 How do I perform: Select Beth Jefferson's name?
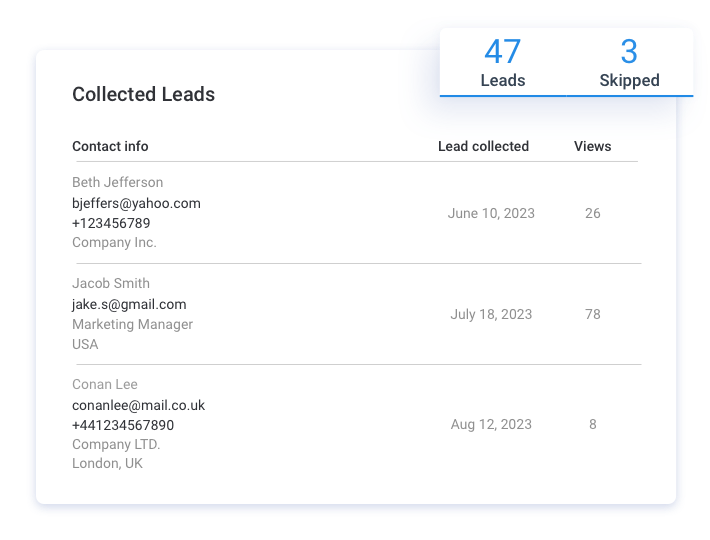[117, 182]
